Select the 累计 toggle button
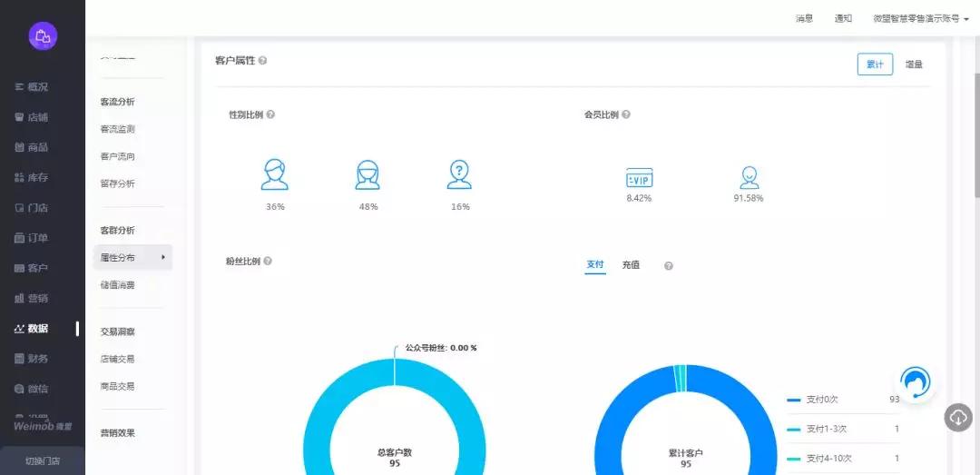This screenshot has width=980, height=475. pyautogui.click(x=875, y=64)
